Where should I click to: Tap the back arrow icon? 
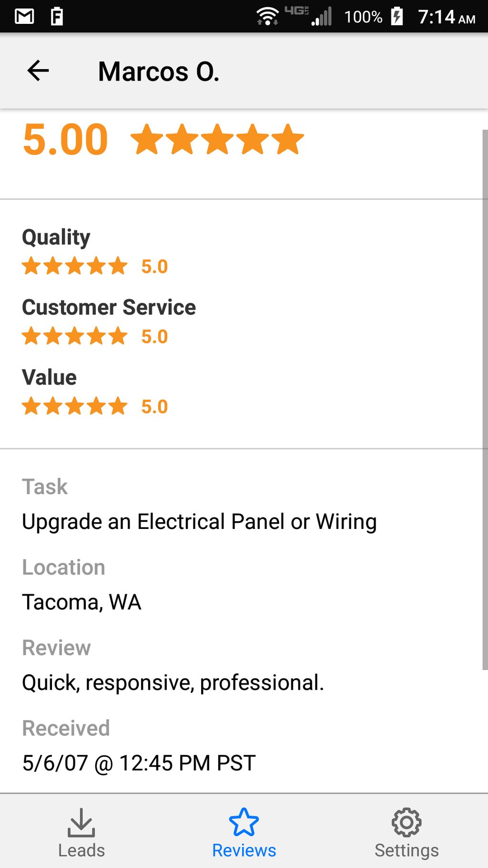(38, 71)
